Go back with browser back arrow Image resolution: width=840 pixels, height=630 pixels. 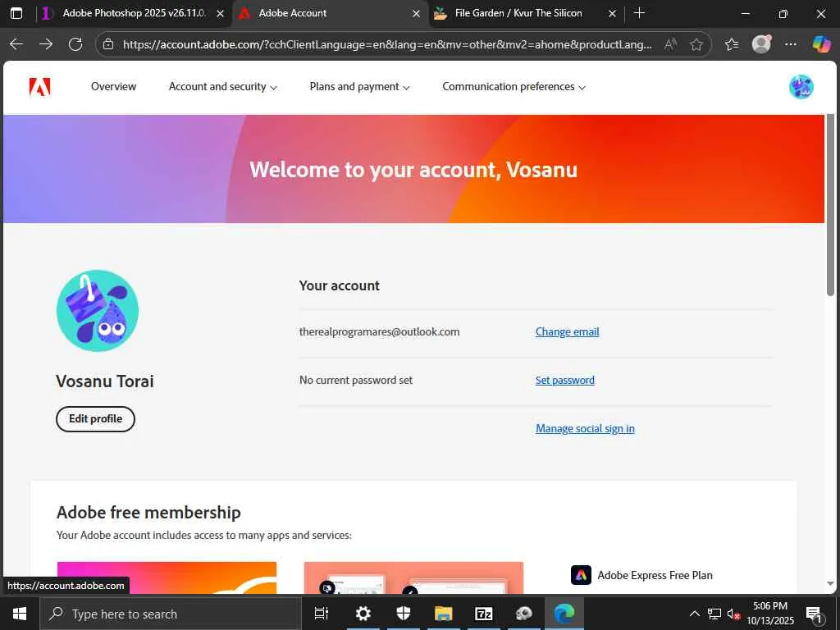tap(16, 44)
